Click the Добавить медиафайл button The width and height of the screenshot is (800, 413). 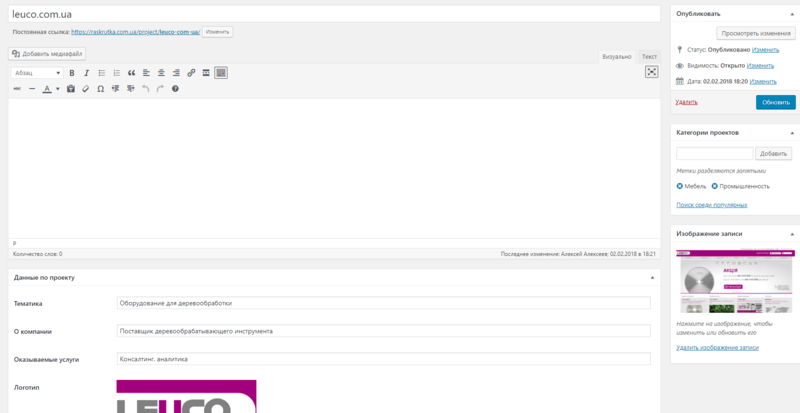click(x=47, y=54)
